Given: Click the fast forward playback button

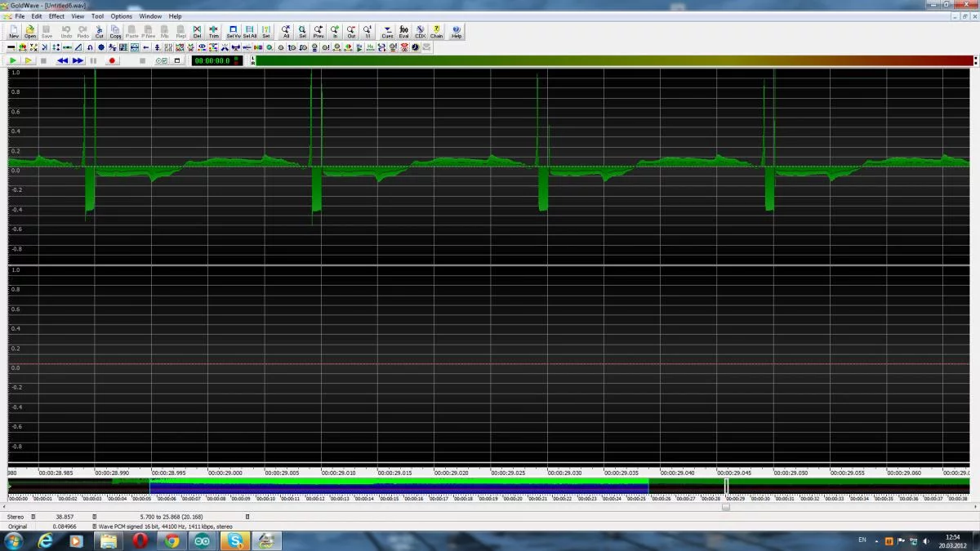Looking at the screenshot, I should [78, 60].
